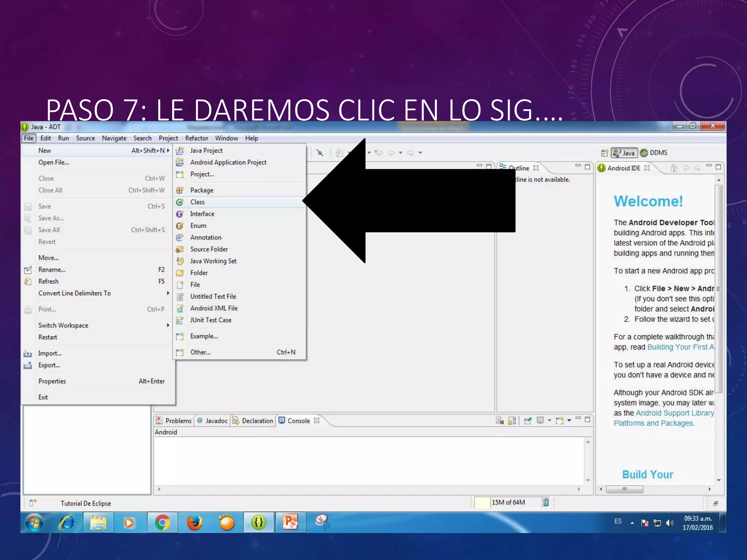The image size is (747, 560).
Task: Click the heap status memory bar
Action: 508,502
